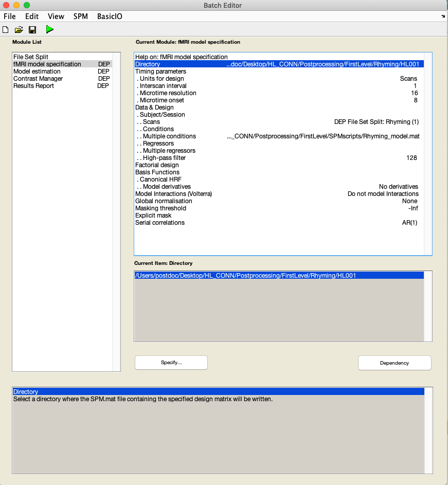The width and height of the screenshot is (448, 485).
Task: Open the File menu
Action: (x=10, y=16)
